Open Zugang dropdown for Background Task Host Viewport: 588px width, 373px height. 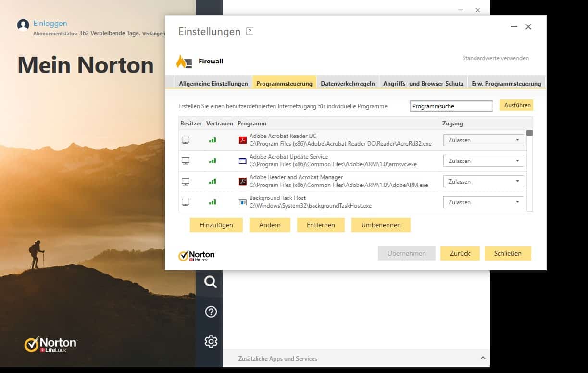click(x=483, y=202)
